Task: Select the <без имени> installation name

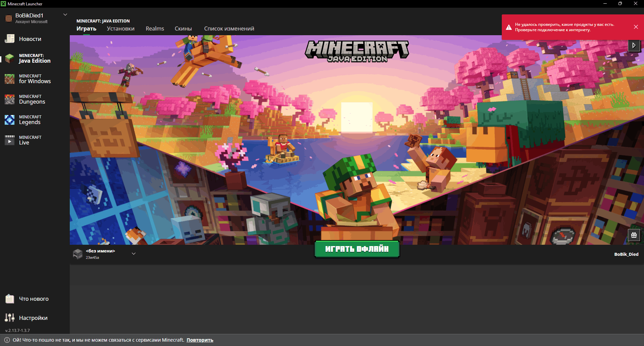Action: click(x=100, y=251)
